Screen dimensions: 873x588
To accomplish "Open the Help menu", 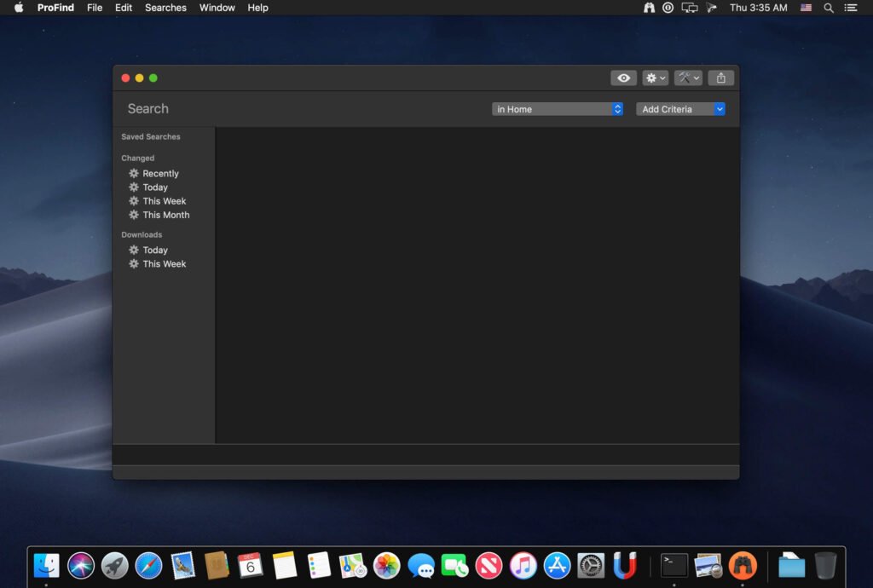I will [257, 8].
